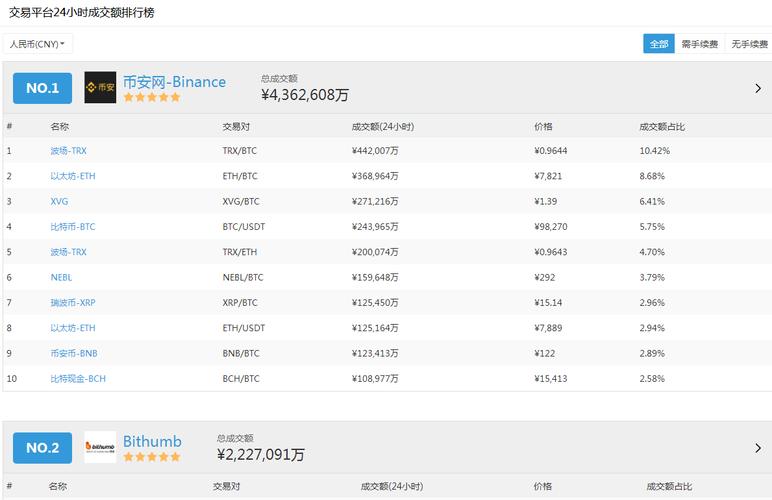Click the ETH/USDT trading pair cell
This screenshot has width=772, height=500.
point(244,328)
